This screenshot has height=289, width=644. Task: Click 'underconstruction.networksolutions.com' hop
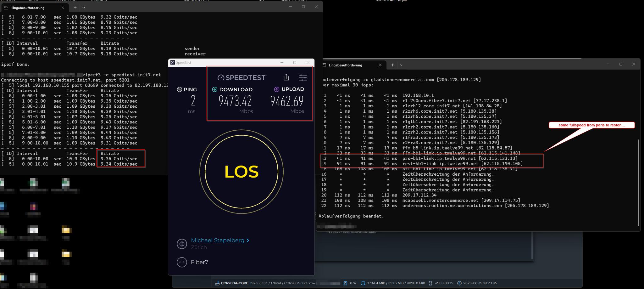pyautogui.click(x=452, y=206)
